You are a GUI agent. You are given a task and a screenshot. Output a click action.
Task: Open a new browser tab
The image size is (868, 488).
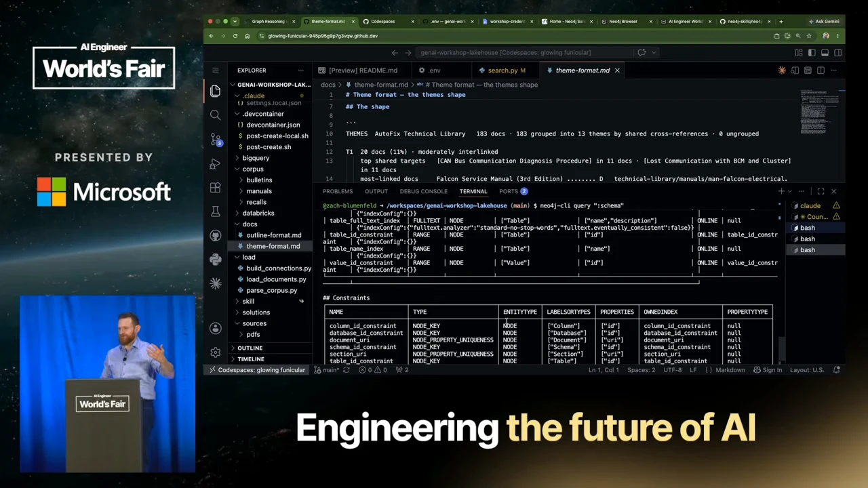[x=781, y=22]
